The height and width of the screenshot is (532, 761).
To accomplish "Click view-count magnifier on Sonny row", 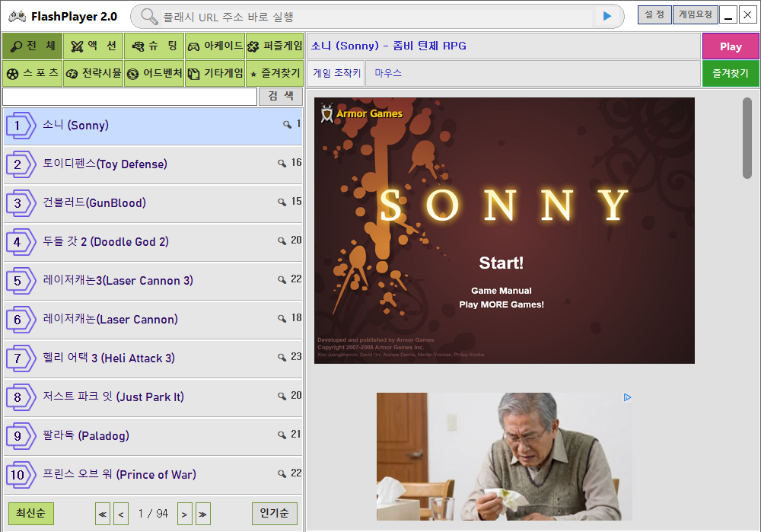I will [x=288, y=125].
